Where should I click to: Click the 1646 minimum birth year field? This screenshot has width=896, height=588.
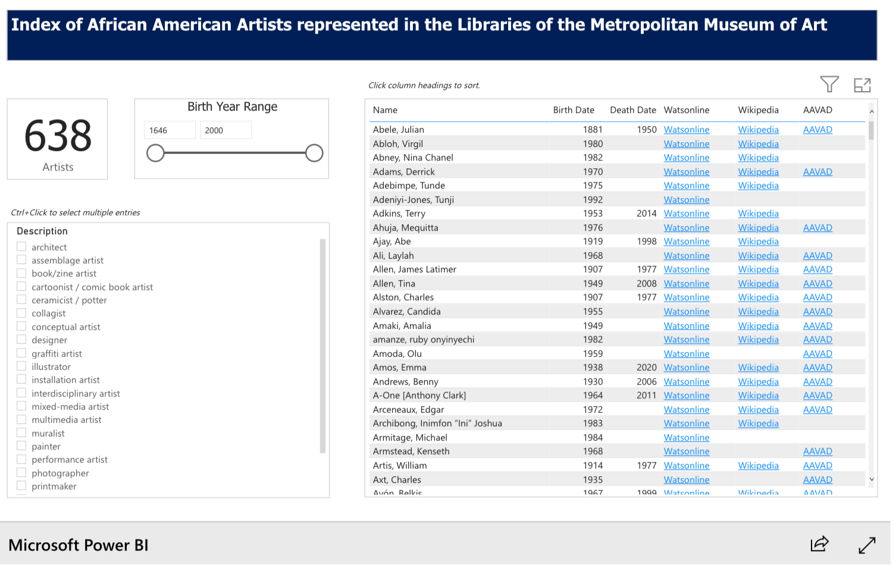pyautogui.click(x=170, y=130)
